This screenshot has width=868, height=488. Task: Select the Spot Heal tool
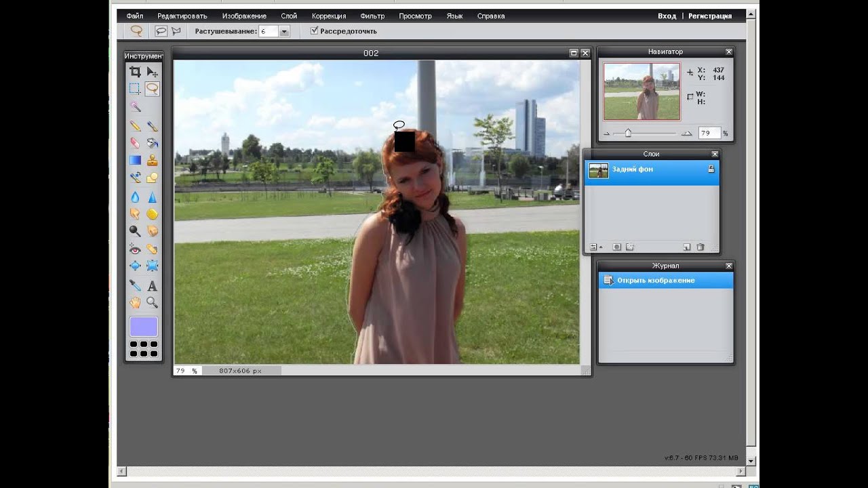152,249
